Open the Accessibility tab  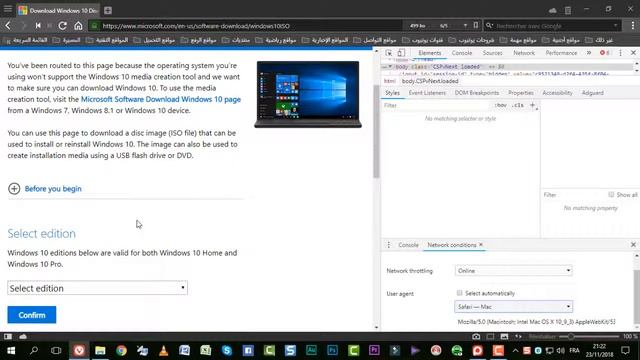(557, 93)
